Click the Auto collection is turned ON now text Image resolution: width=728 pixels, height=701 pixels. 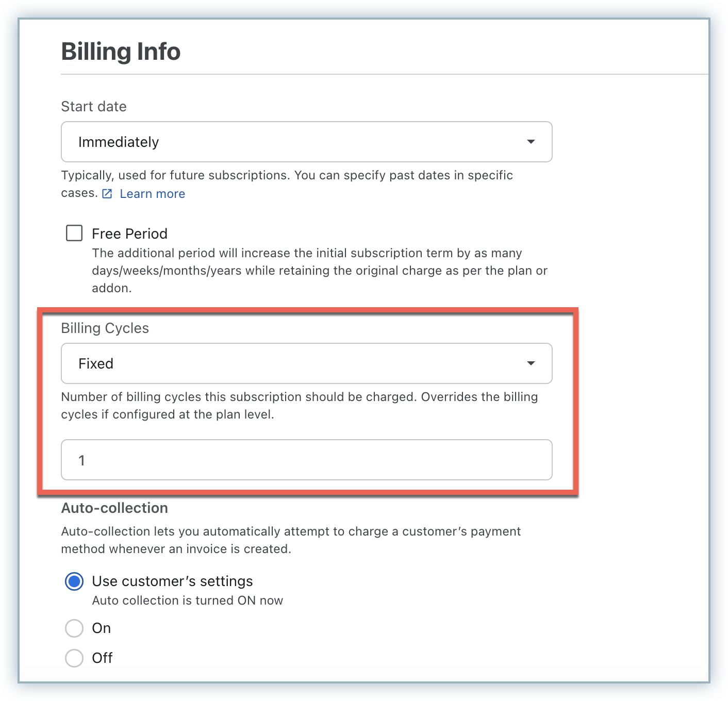[x=187, y=600]
